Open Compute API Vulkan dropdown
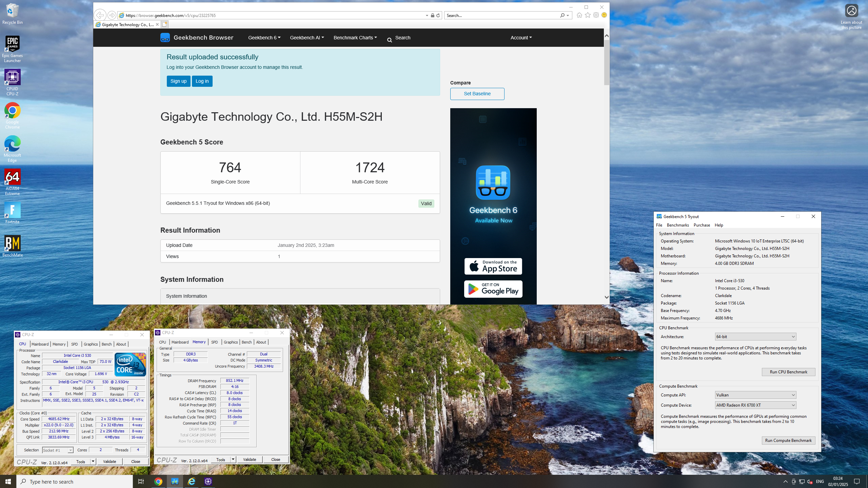The image size is (868, 488). click(x=755, y=395)
